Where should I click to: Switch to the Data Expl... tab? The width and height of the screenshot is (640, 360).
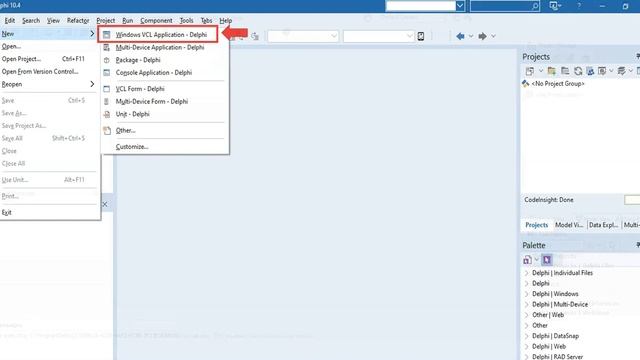[603, 225]
